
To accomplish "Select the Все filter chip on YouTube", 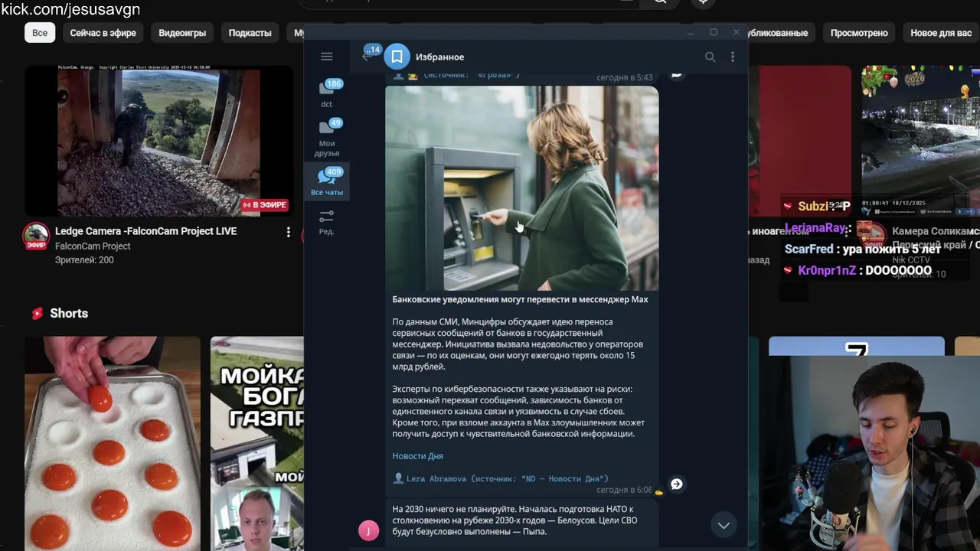I will tap(40, 33).
